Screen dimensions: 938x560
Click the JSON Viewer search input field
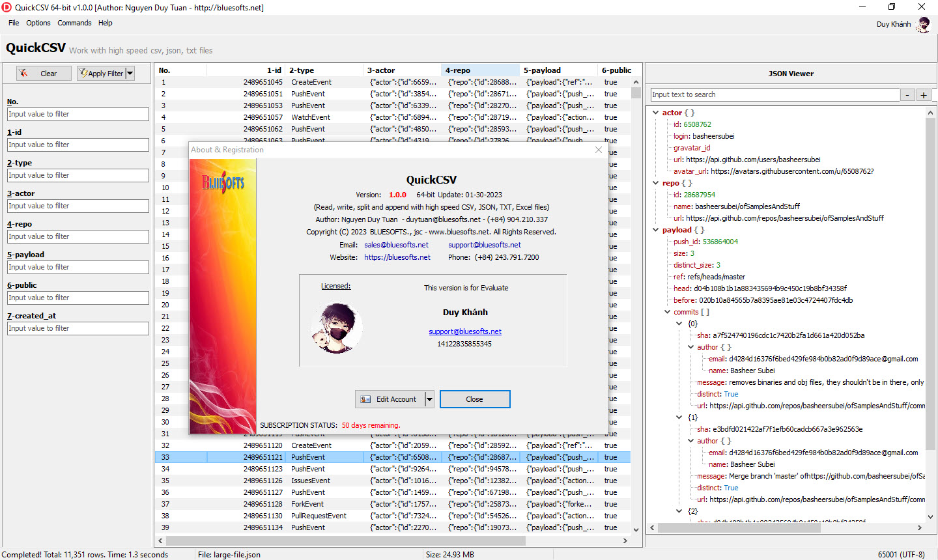point(775,94)
